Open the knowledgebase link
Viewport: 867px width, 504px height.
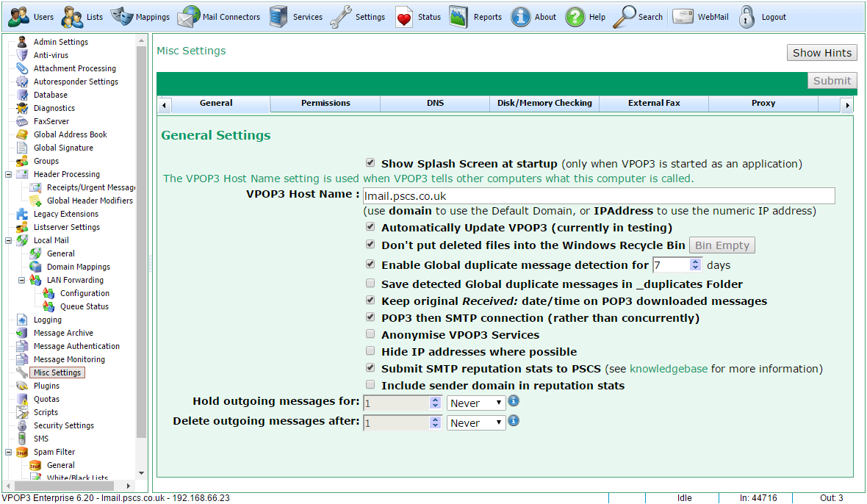tap(669, 369)
